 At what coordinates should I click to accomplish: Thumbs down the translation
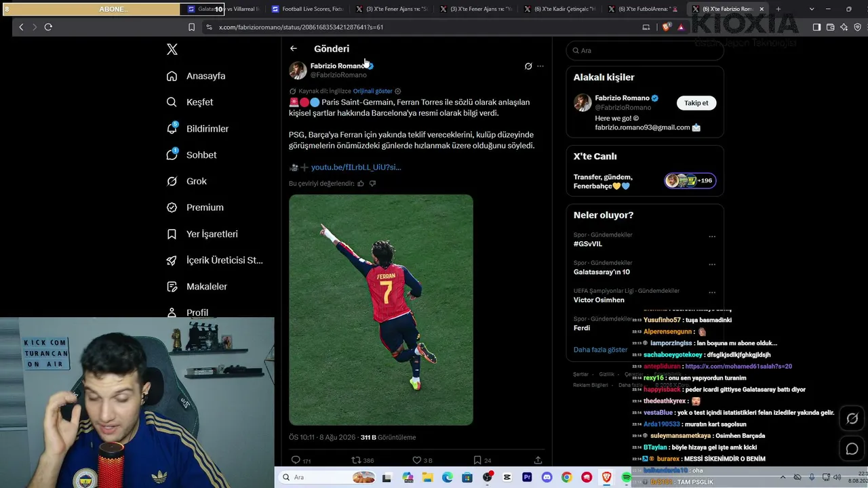tap(372, 184)
